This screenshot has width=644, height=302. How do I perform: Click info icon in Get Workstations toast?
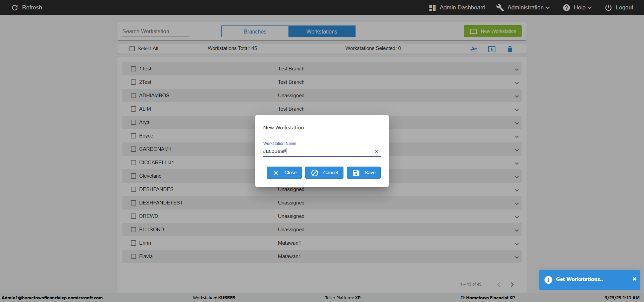[548, 280]
